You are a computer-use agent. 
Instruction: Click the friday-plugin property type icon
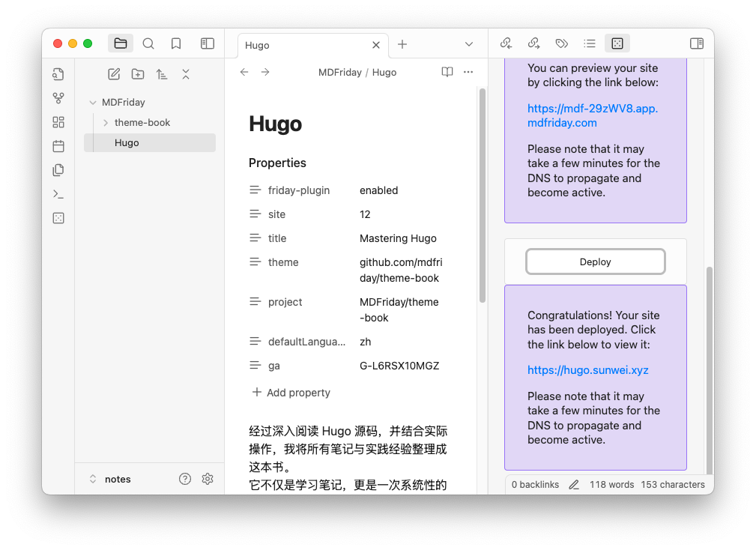click(255, 190)
